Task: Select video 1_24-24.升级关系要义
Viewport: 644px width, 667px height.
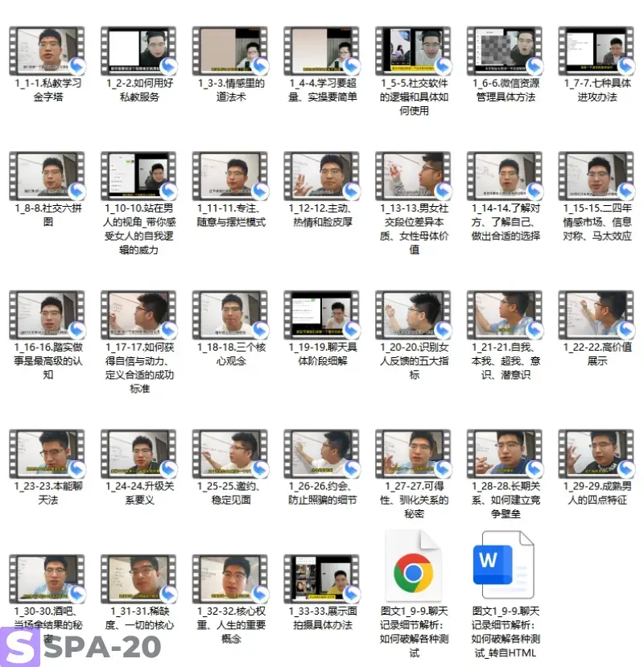Action: [138, 453]
